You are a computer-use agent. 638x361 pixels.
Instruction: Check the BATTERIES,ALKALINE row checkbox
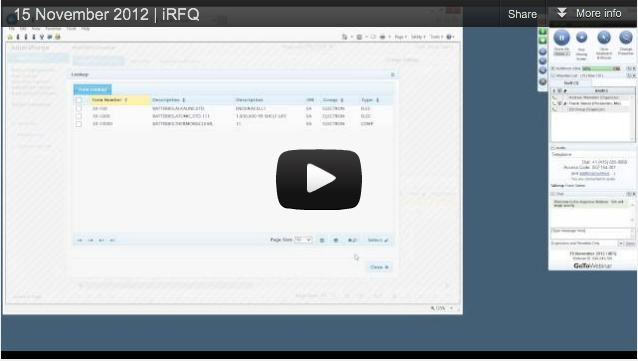pos(79,109)
